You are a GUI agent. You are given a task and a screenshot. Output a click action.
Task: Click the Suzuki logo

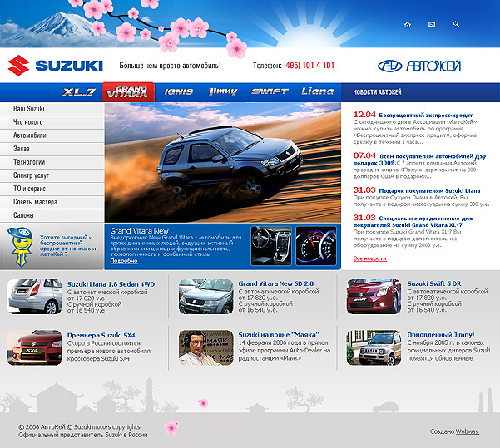click(x=56, y=66)
